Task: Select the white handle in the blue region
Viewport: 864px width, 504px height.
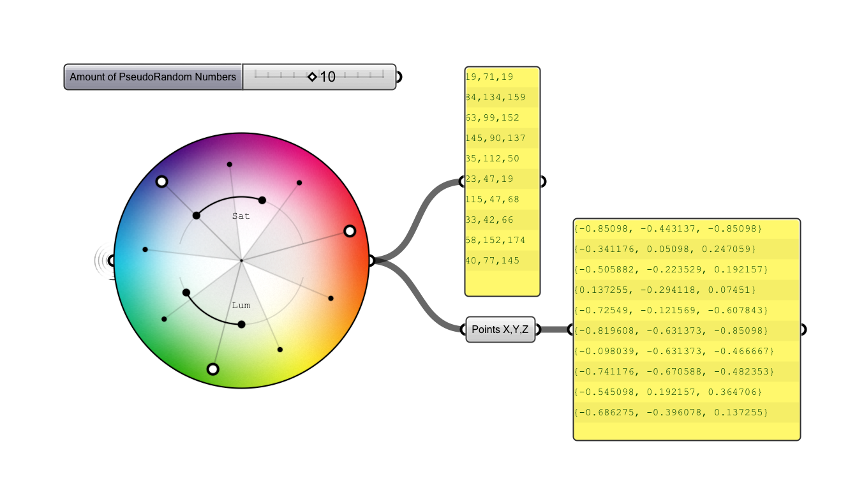Action: click(161, 182)
